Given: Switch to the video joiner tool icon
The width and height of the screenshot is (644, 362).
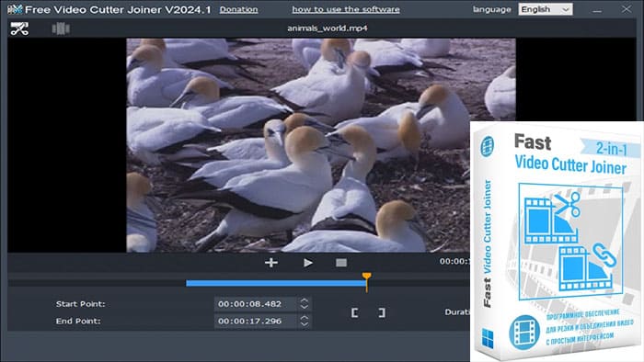Looking at the screenshot, I should pos(61,28).
